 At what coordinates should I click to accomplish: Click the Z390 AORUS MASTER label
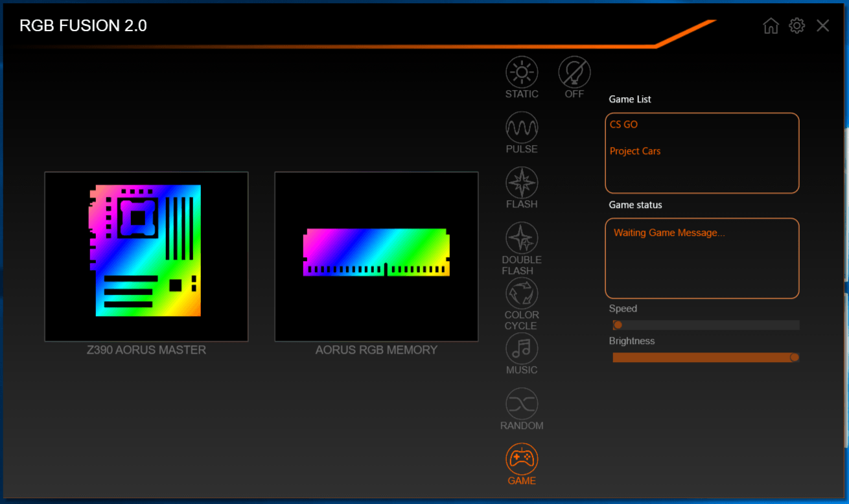pos(146,350)
